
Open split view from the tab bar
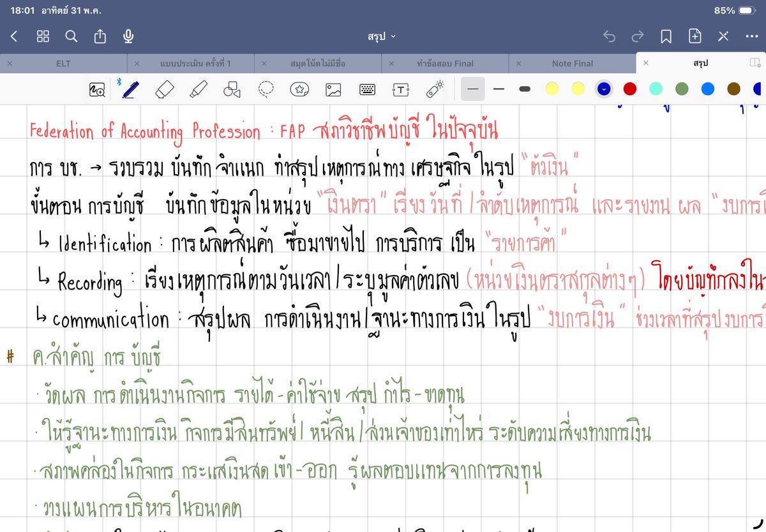(755, 63)
